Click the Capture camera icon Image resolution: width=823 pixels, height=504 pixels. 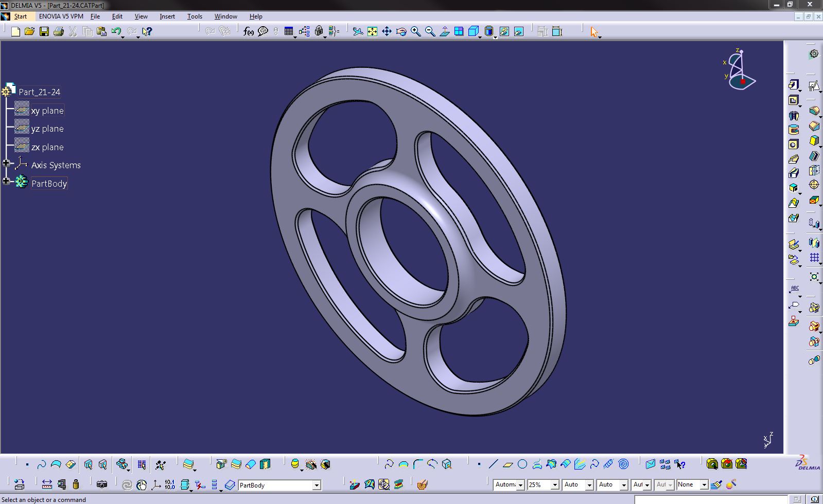[102, 484]
